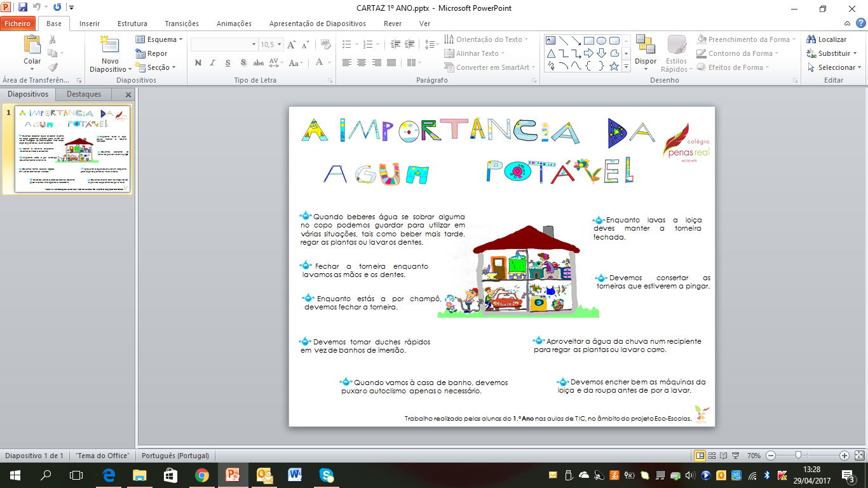Click the zoom in plus button
This screenshot has width=868, height=488.
(844, 456)
